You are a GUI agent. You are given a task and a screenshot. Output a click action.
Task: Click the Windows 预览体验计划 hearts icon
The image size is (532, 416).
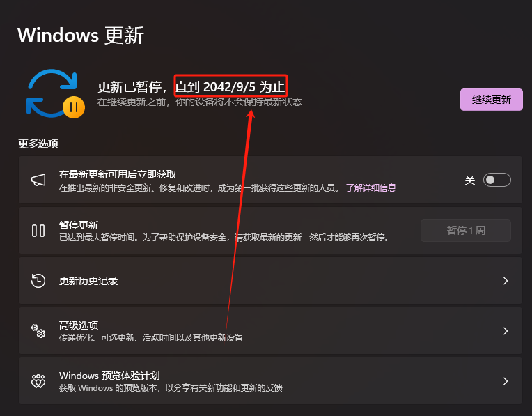point(38,381)
